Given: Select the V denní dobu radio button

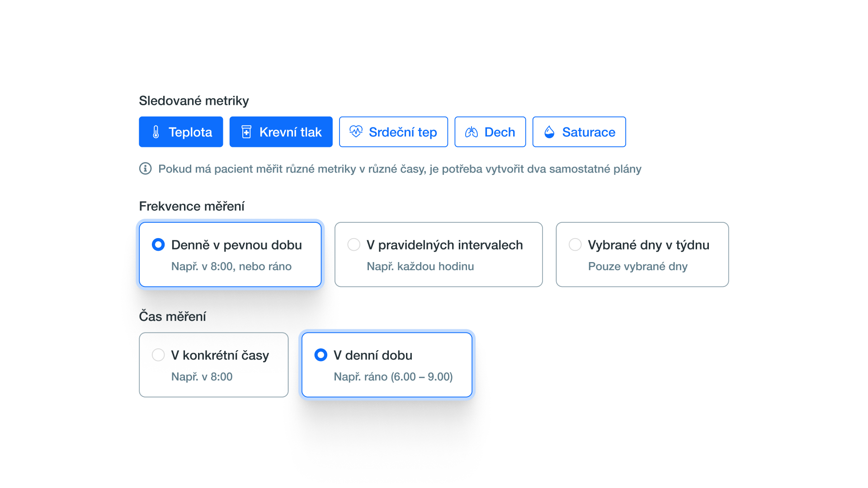Looking at the screenshot, I should point(321,355).
